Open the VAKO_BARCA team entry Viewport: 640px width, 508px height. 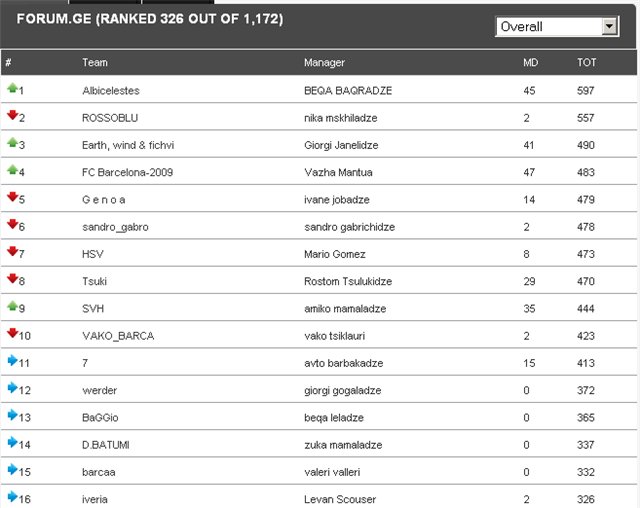coord(118,336)
